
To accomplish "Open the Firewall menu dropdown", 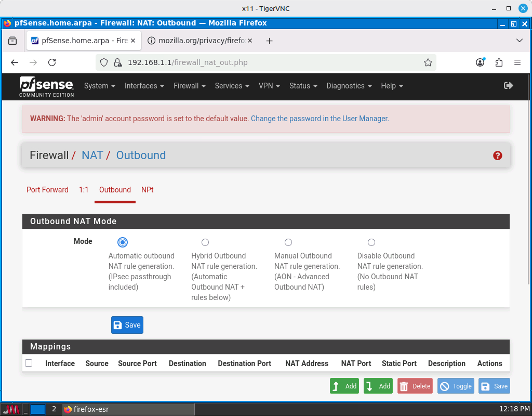I will click(186, 86).
